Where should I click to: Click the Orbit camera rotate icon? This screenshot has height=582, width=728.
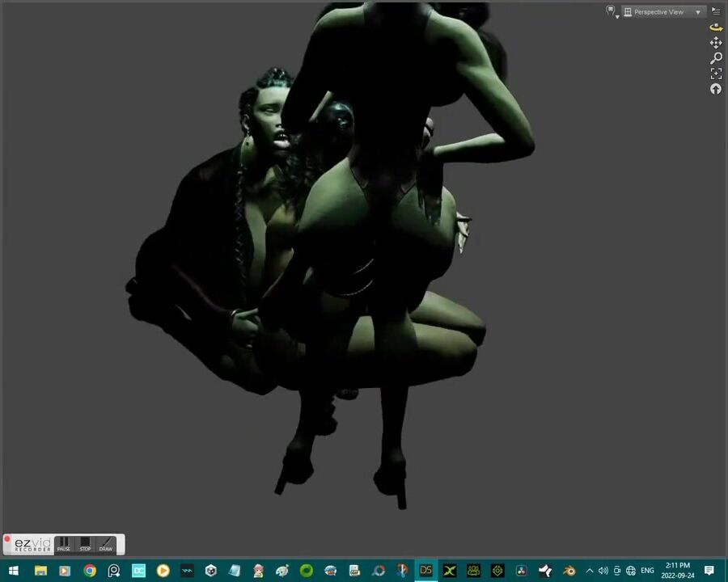click(716, 27)
